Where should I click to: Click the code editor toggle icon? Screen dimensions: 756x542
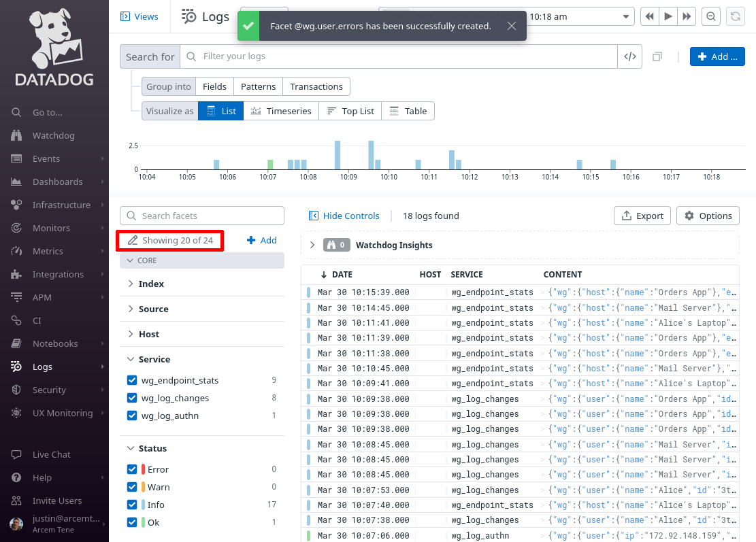point(629,56)
